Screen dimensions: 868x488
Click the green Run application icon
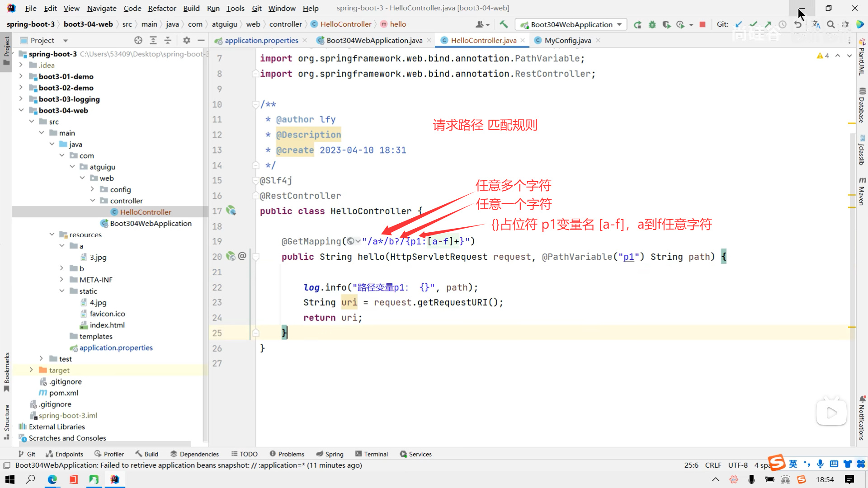637,24
